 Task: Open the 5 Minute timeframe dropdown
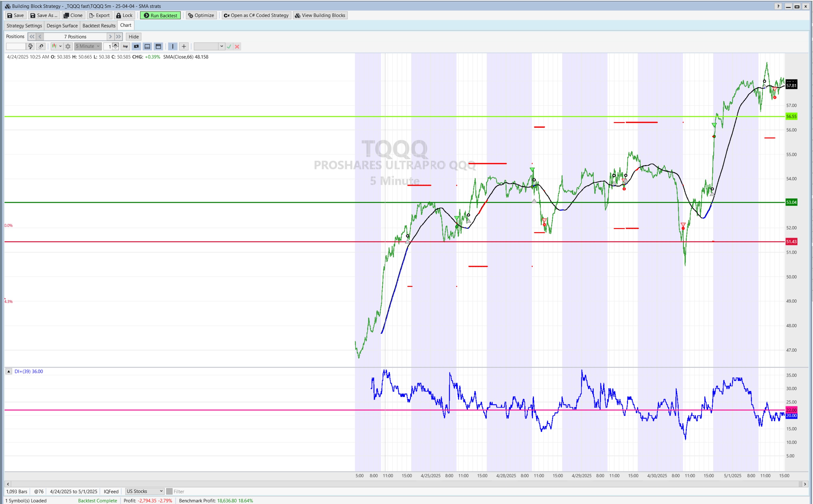point(88,46)
